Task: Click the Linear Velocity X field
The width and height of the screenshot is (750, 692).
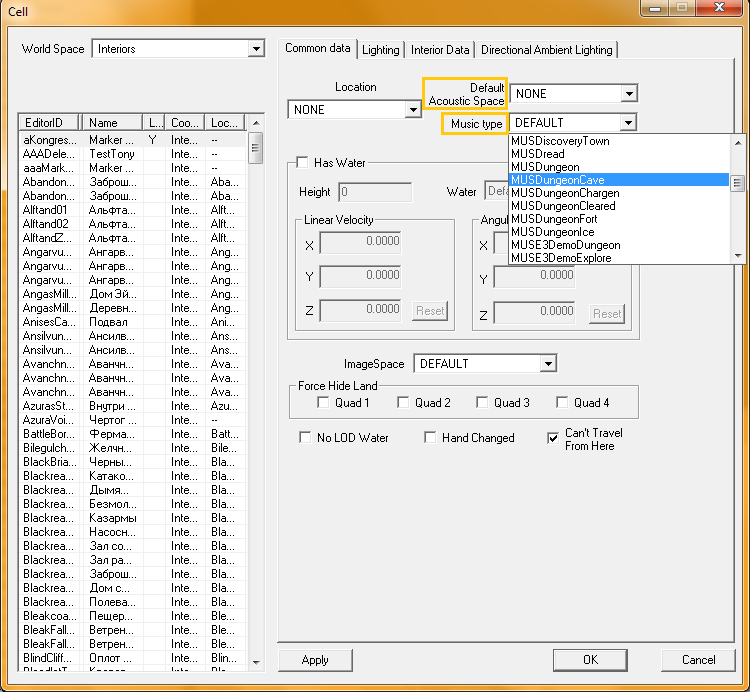Action: pyautogui.click(x=360, y=242)
